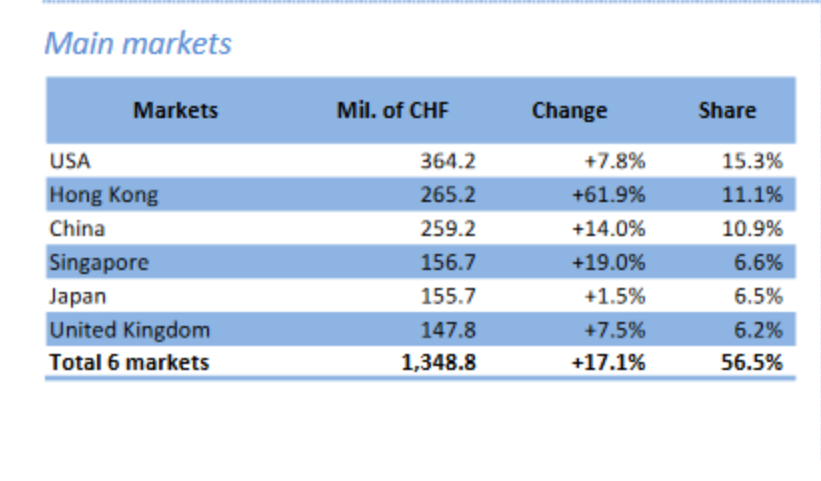This screenshot has width=821, height=481.
Task: Click the 364.2 value for USA
Action: pyautogui.click(x=447, y=160)
